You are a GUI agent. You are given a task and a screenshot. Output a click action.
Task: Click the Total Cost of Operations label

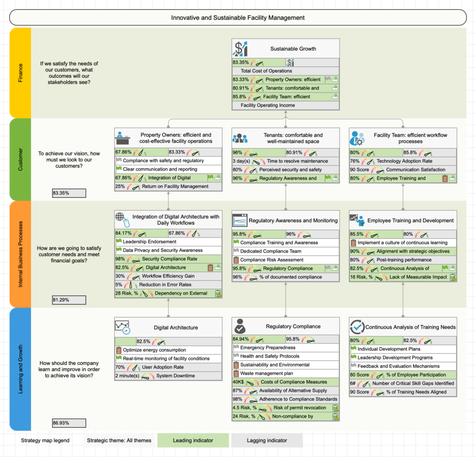click(285, 71)
